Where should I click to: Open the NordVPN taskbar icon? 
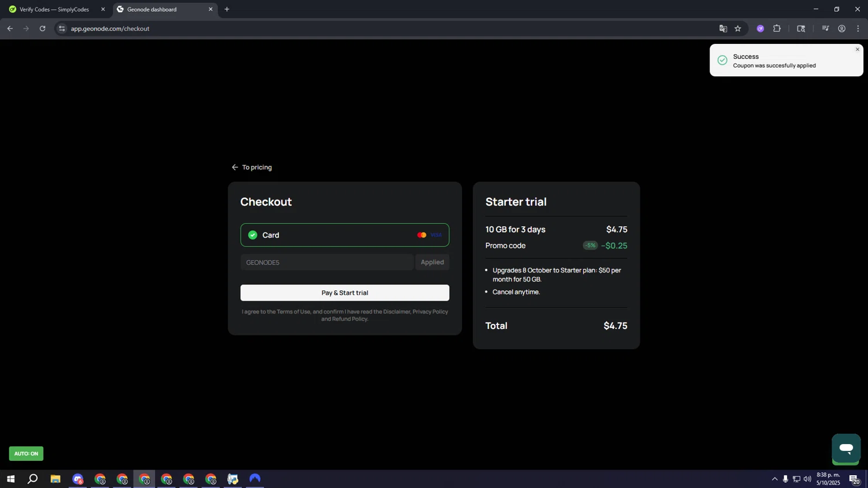[x=255, y=479]
